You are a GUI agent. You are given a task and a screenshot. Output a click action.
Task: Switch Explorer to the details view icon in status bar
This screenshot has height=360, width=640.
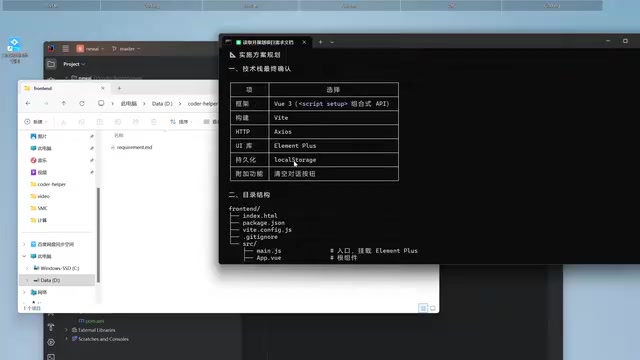[423, 308]
